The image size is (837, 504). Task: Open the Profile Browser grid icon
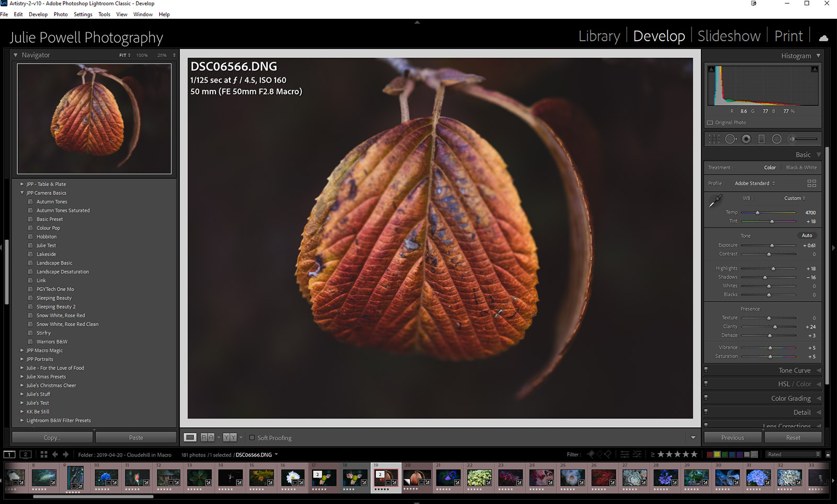811,184
